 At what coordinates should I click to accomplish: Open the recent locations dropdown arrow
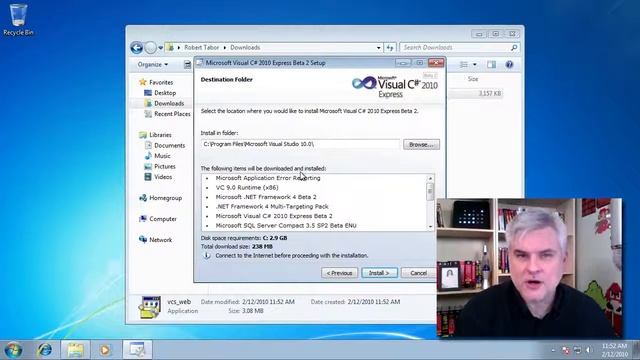tap(160, 48)
